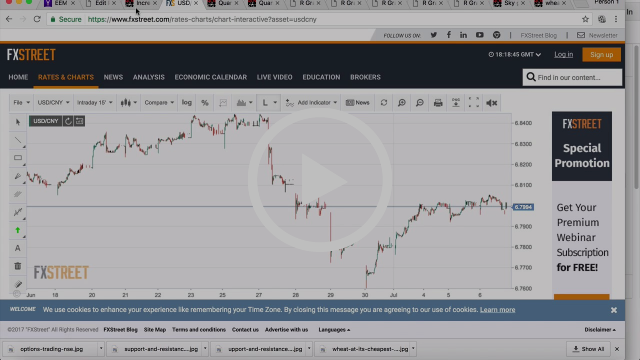Toggle the percent scale button
640x360 pixels.
coord(204,103)
